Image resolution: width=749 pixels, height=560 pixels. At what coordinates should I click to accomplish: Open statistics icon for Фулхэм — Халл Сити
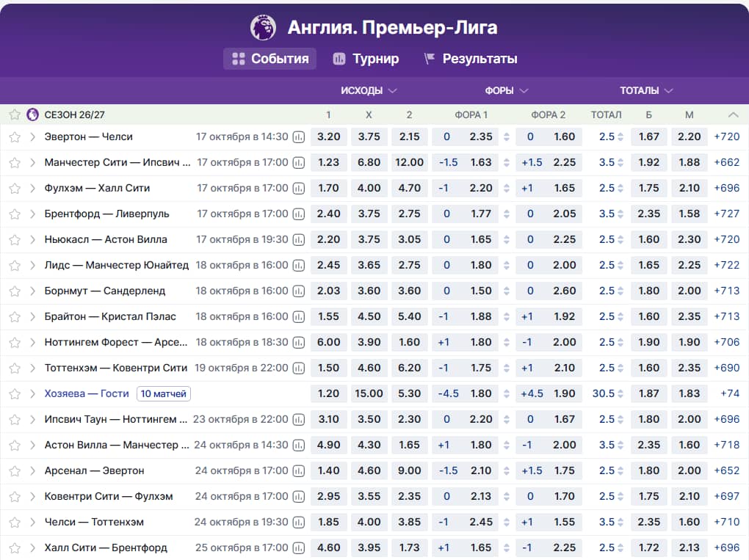(299, 189)
